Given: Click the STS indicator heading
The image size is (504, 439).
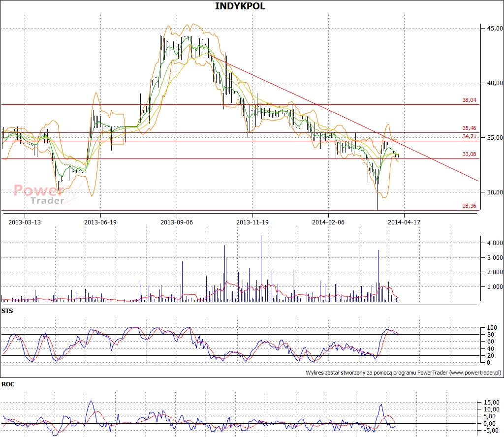Looking at the screenshot, I should click(x=7, y=311).
